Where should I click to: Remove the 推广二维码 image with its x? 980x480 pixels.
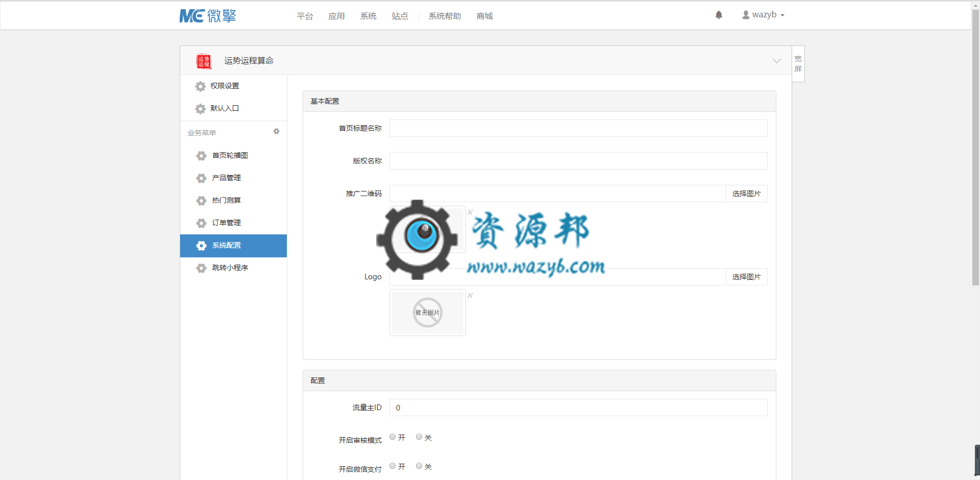click(x=470, y=212)
